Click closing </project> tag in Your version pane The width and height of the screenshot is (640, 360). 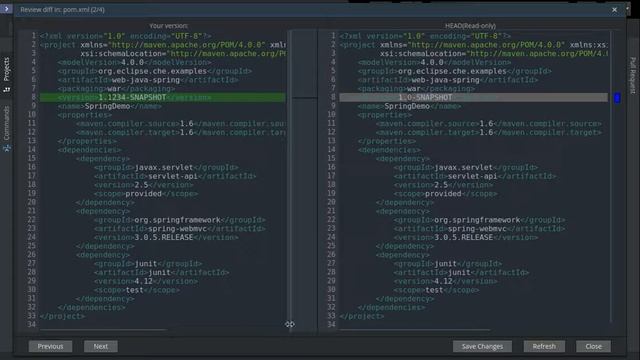point(62,316)
